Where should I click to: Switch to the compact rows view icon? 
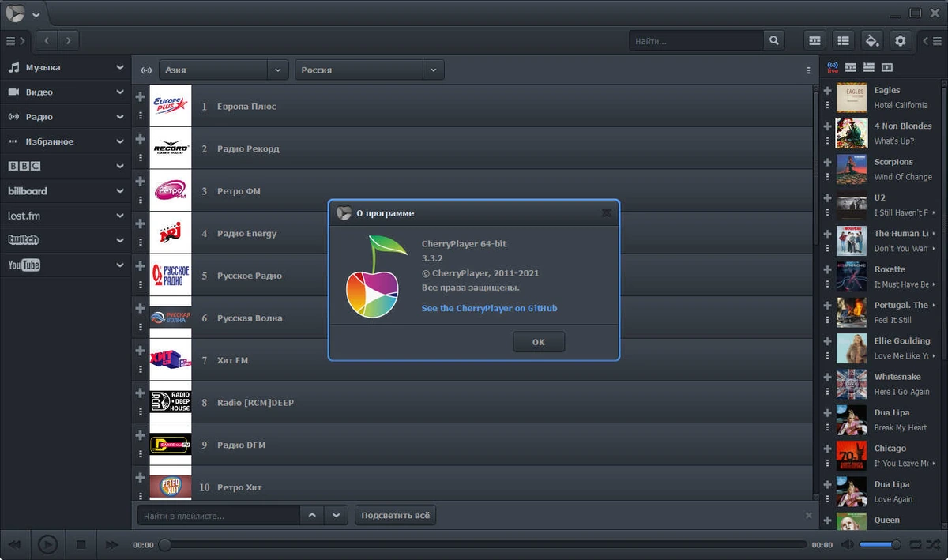coord(814,40)
